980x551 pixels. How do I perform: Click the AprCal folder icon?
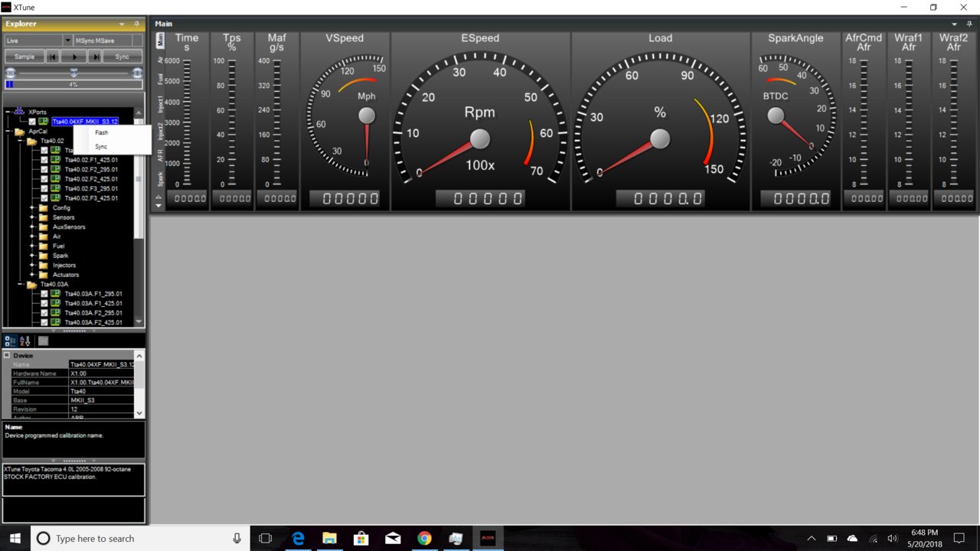pos(19,131)
